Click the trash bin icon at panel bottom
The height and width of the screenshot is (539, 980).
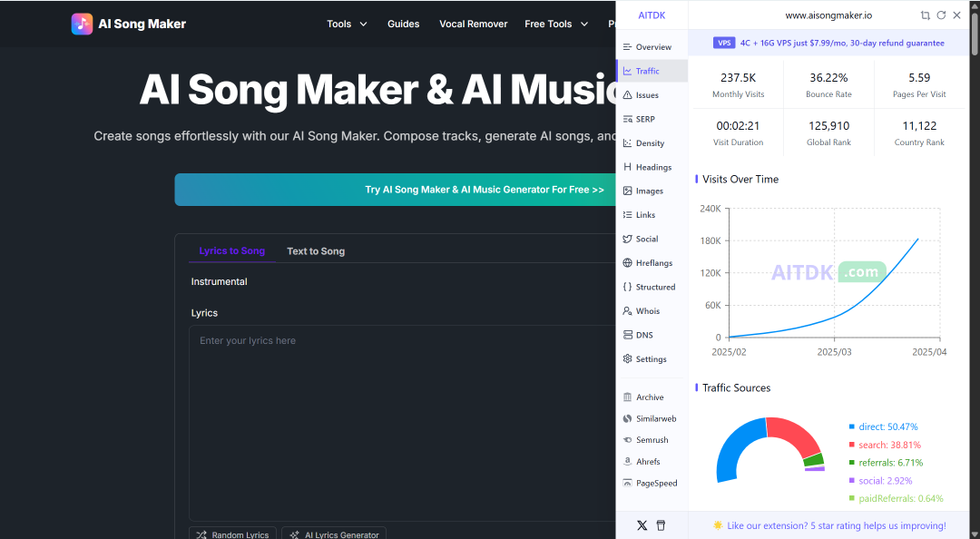tap(661, 525)
